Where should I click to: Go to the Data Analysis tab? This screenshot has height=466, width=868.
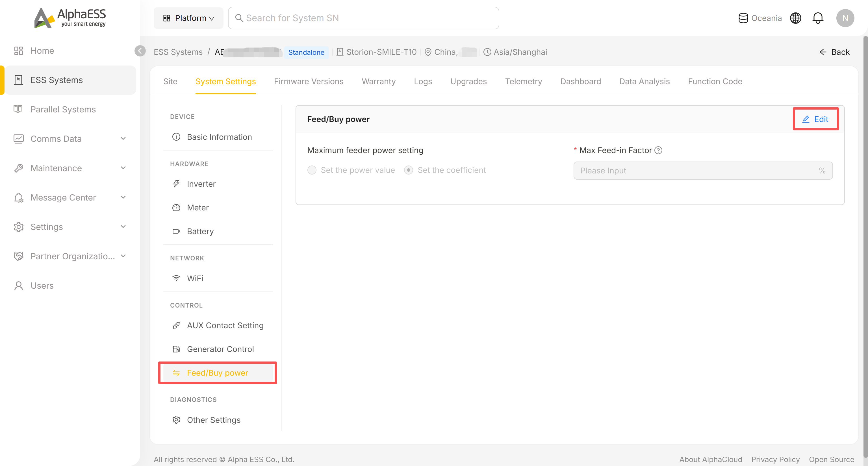point(644,82)
